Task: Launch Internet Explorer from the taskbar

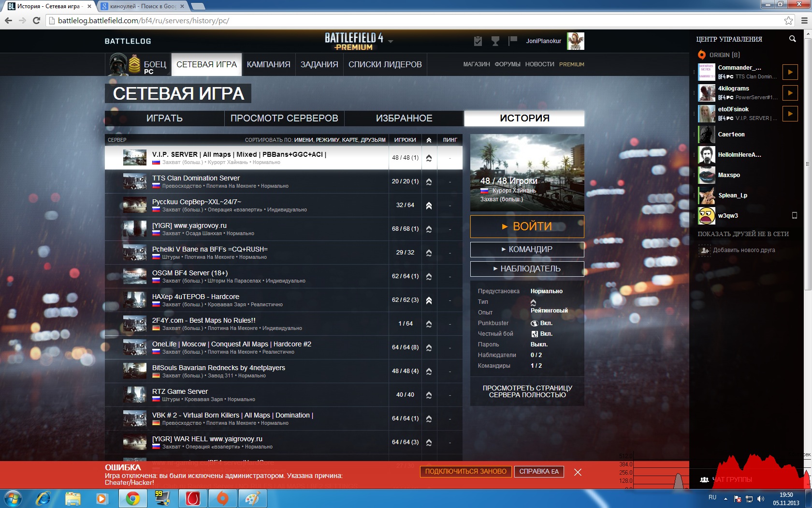Action: point(43,498)
